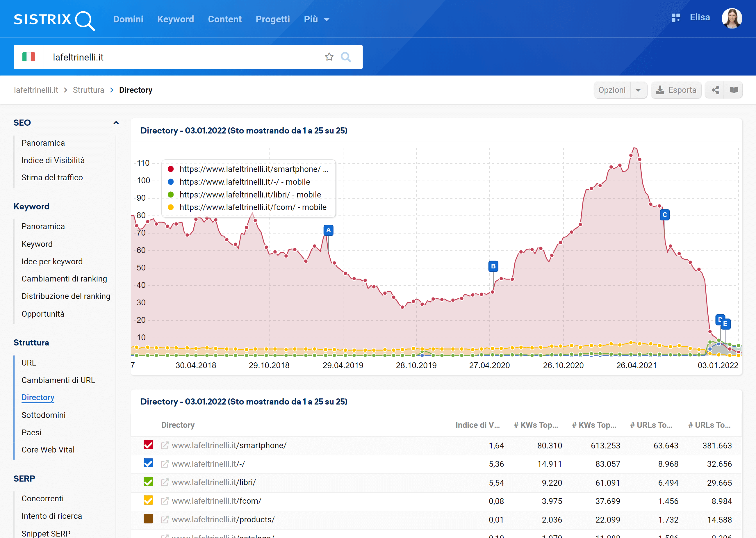Click the share icon button
Screen dimensions: 756x538
point(715,90)
